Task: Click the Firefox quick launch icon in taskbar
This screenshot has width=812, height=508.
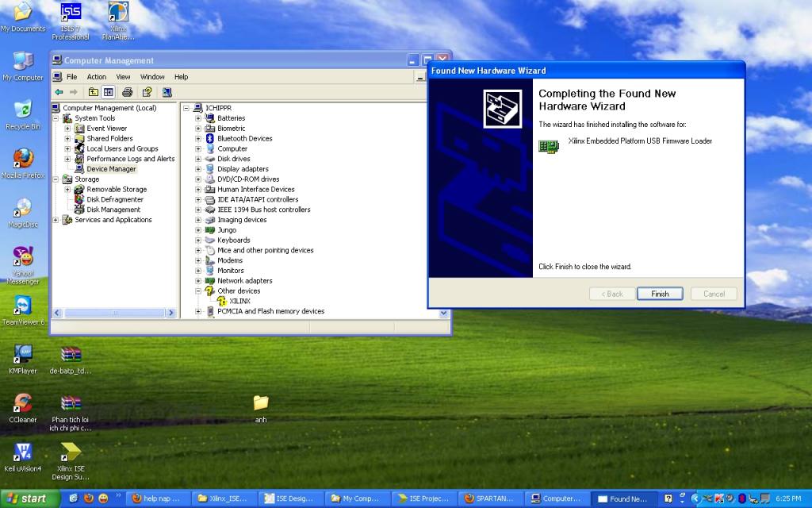Action: [88, 498]
